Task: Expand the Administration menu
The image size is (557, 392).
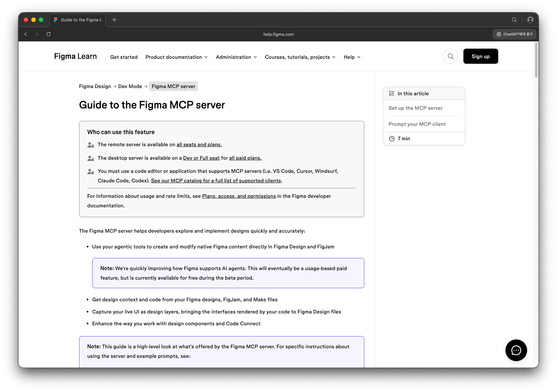Action: pyautogui.click(x=236, y=57)
